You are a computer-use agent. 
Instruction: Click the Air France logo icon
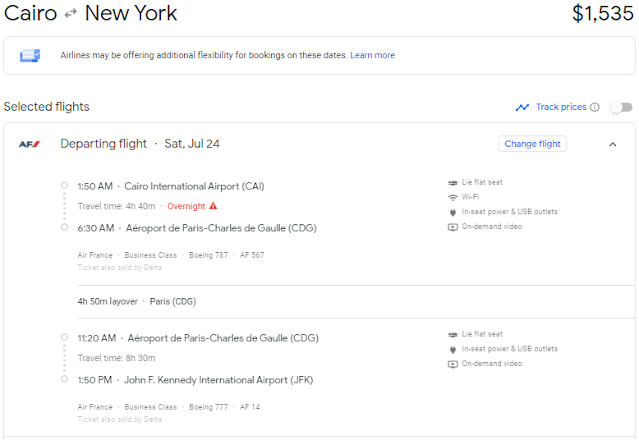tap(29, 144)
